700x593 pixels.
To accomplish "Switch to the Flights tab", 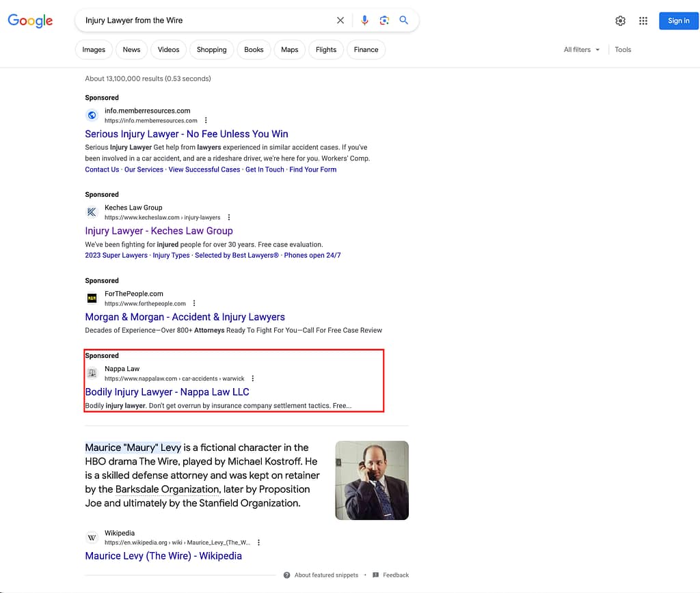I will pyautogui.click(x=326, y=49).
